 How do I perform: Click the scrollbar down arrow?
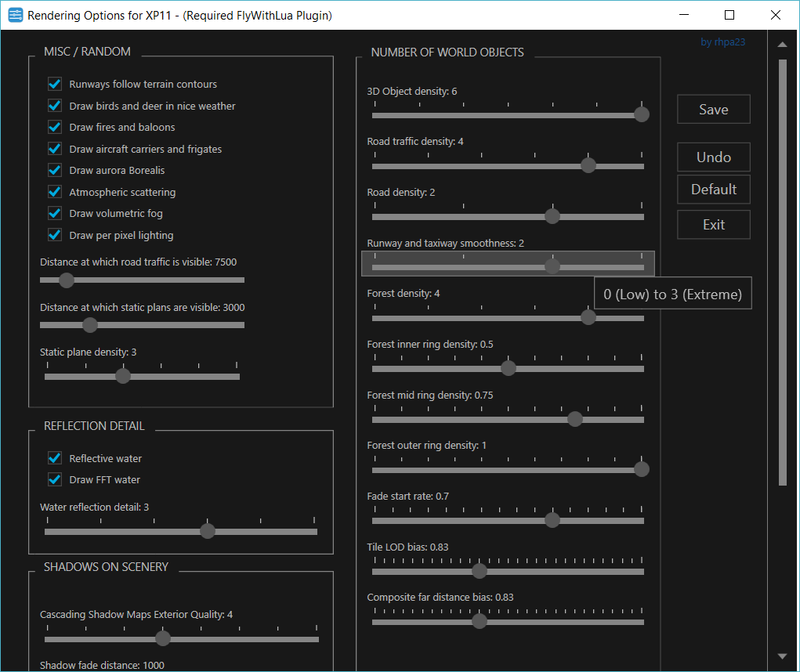click(x=782, y=656)
